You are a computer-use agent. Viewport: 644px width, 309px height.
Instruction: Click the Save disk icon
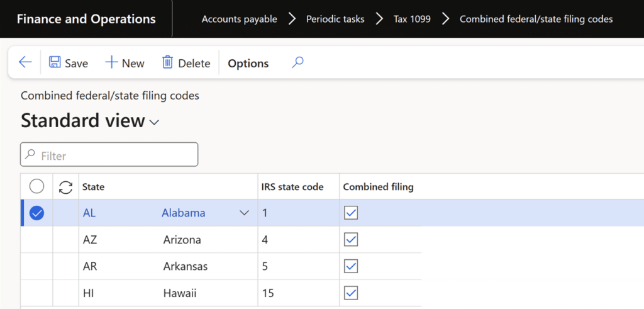coord(55,62)
